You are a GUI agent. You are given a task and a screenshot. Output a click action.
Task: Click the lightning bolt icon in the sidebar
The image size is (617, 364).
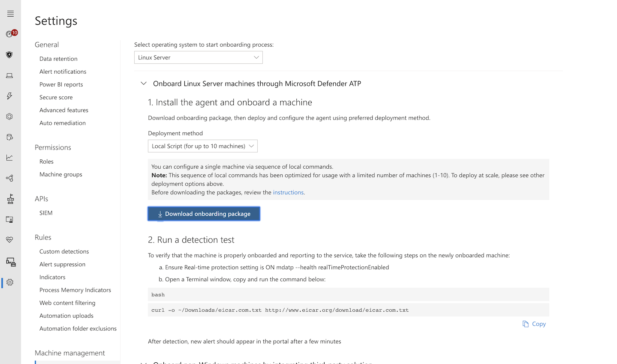(x=9, y=96)
